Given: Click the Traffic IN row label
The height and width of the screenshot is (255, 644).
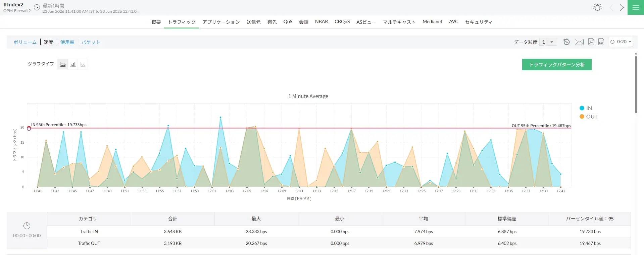Looking at the screenshot, I should [x=89, y=232].
